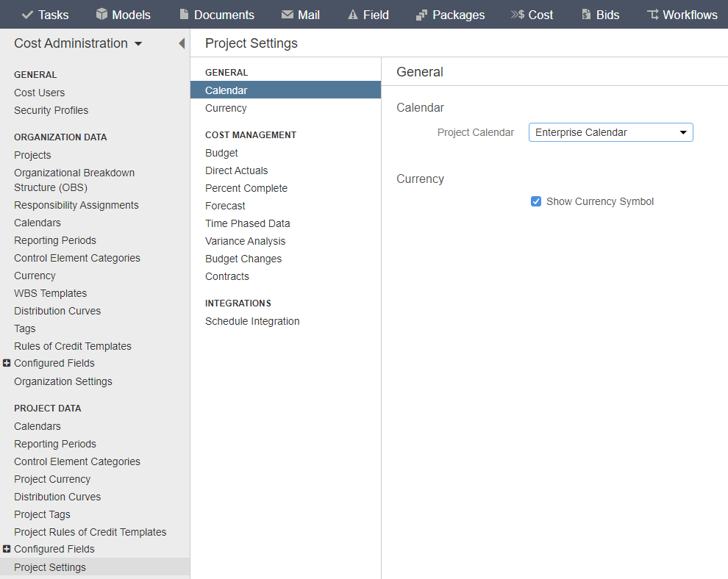Uncheck Show Currency Symbol checkbox
Screen dimensions: 728x579
coord(536,201)
